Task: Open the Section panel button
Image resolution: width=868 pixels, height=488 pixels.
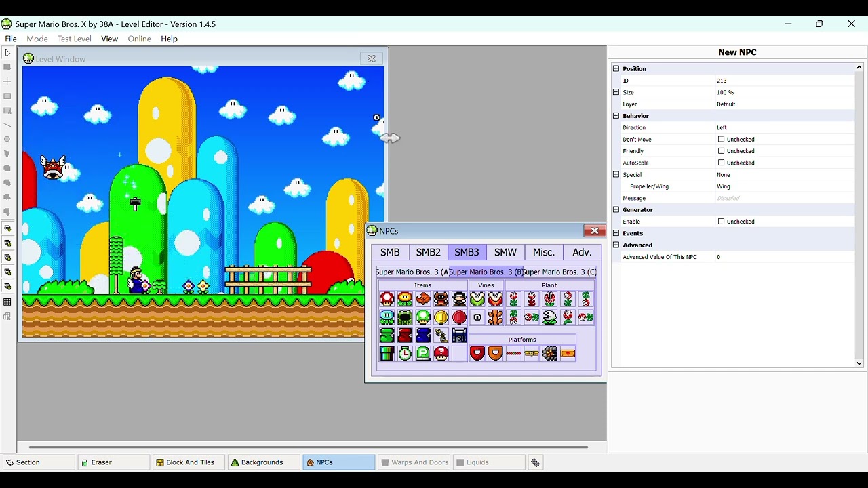Action: pos(39,462)
